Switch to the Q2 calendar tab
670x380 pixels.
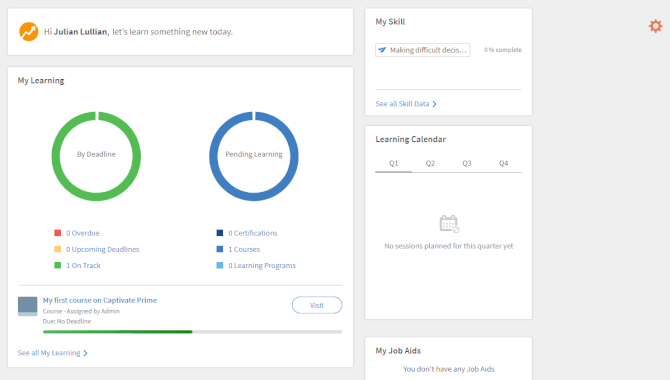430,163
